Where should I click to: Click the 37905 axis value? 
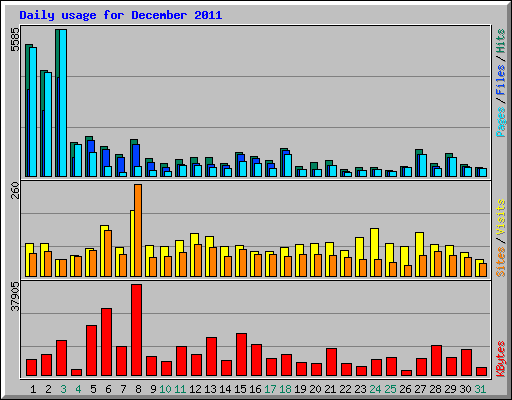click(15, 296)
